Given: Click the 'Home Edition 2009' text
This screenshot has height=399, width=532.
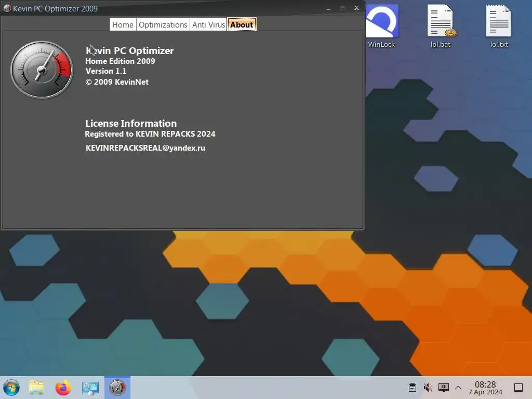Looking at the screenshot, I should point(120,61).
